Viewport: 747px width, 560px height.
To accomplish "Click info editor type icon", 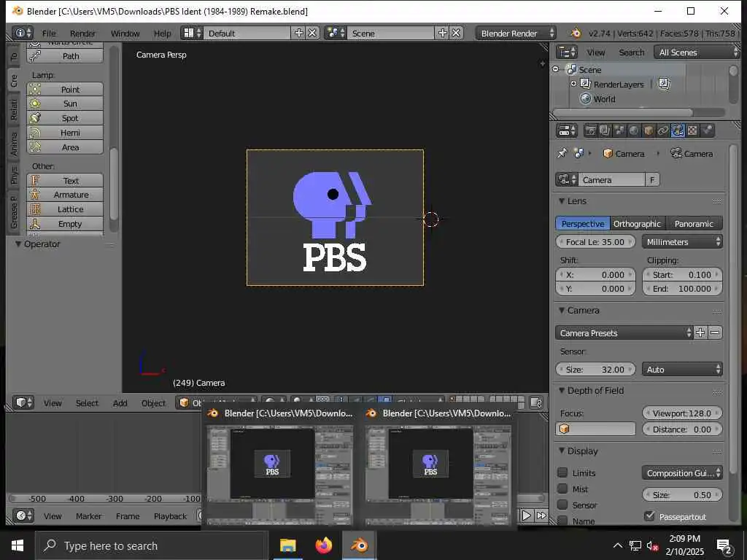I will [23, 33].
